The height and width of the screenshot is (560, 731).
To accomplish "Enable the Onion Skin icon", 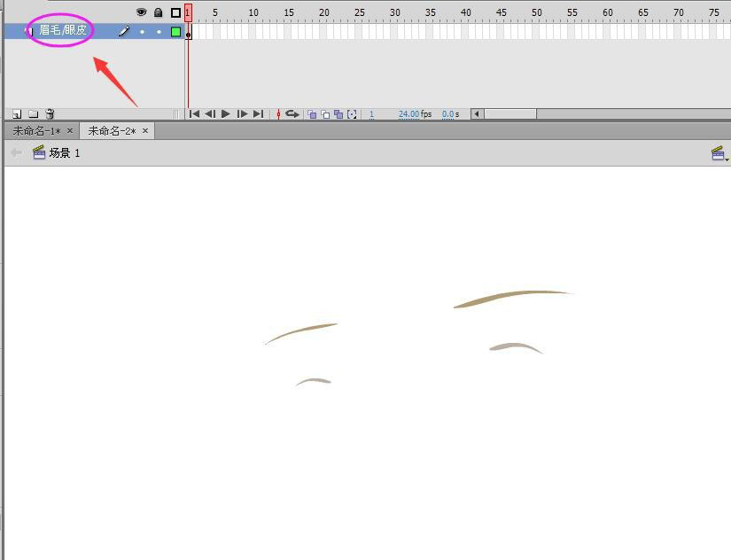I will click(312, 114).
